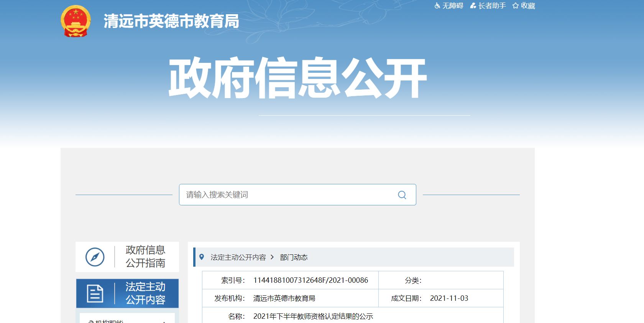This screenshot has height=323, width=644.
Task: Open the 政府信息公开指南 tab
Action: pyautogui.click(x=145, y=257)
